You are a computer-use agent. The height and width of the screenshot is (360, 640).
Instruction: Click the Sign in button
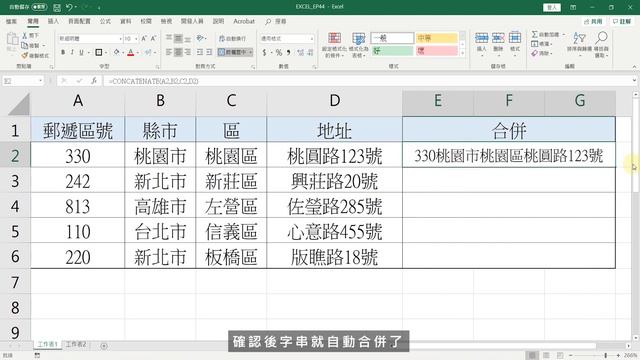pos(552,7)
